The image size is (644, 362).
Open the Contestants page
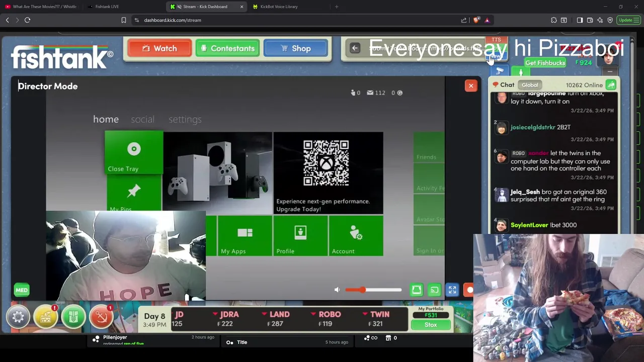227,48
